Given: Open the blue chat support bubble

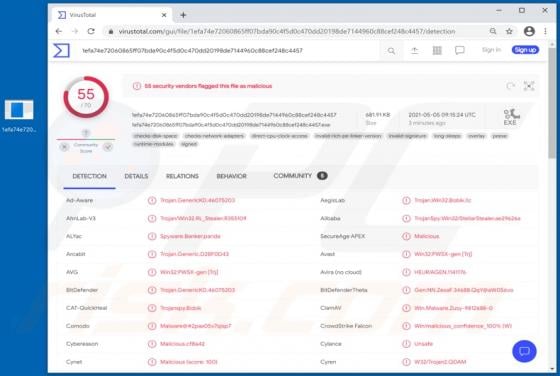Looking at the screenshot, I should tap(524, 351).
